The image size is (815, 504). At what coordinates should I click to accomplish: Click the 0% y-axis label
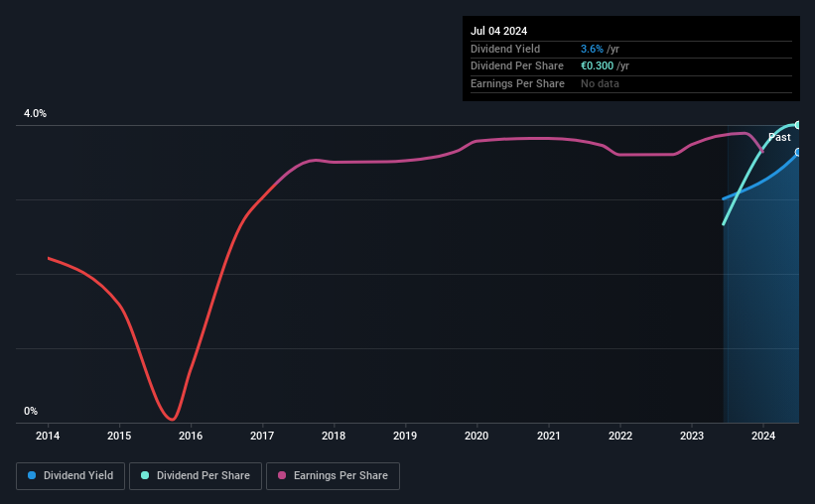click(x=31, y=411)
